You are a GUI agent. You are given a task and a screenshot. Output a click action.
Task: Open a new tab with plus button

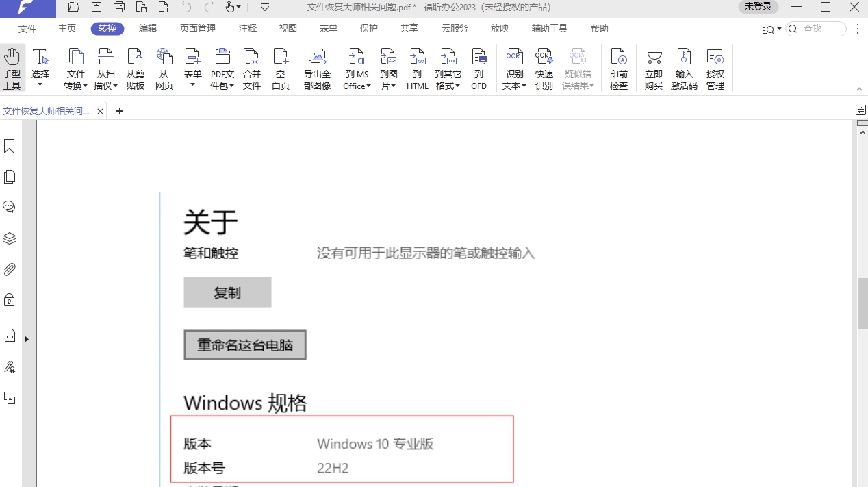(x=120, y=111)
